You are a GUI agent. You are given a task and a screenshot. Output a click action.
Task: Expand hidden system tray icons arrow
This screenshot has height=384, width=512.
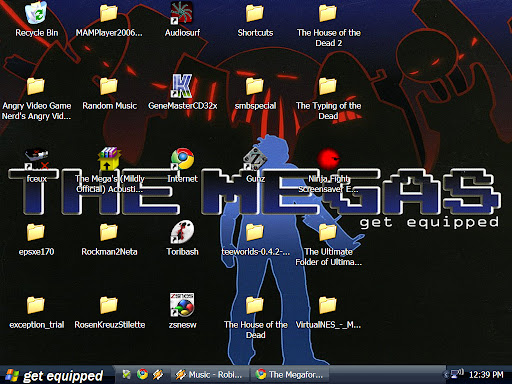(446, 375)
